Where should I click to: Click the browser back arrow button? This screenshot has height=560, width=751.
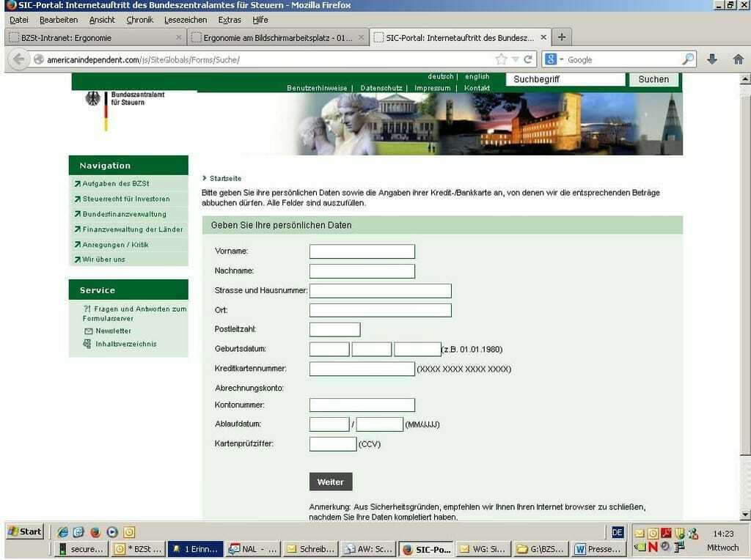click(x=18, y=59)
